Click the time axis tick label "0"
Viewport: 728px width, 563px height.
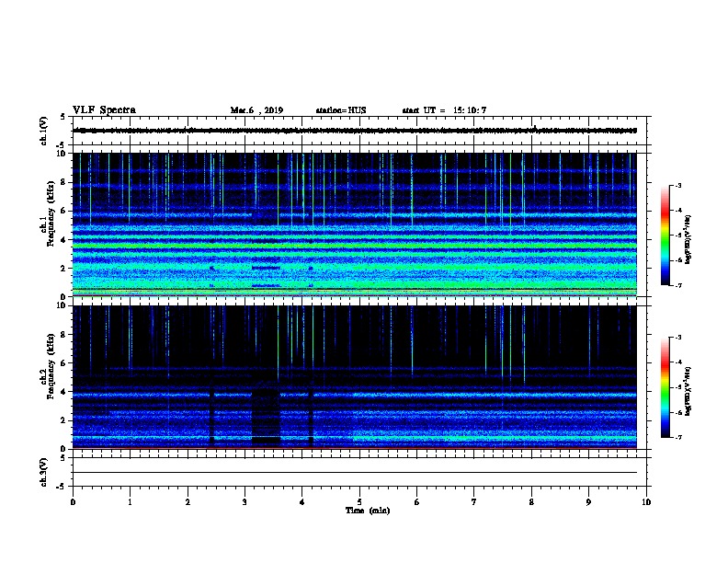click(x=73, y=502)
